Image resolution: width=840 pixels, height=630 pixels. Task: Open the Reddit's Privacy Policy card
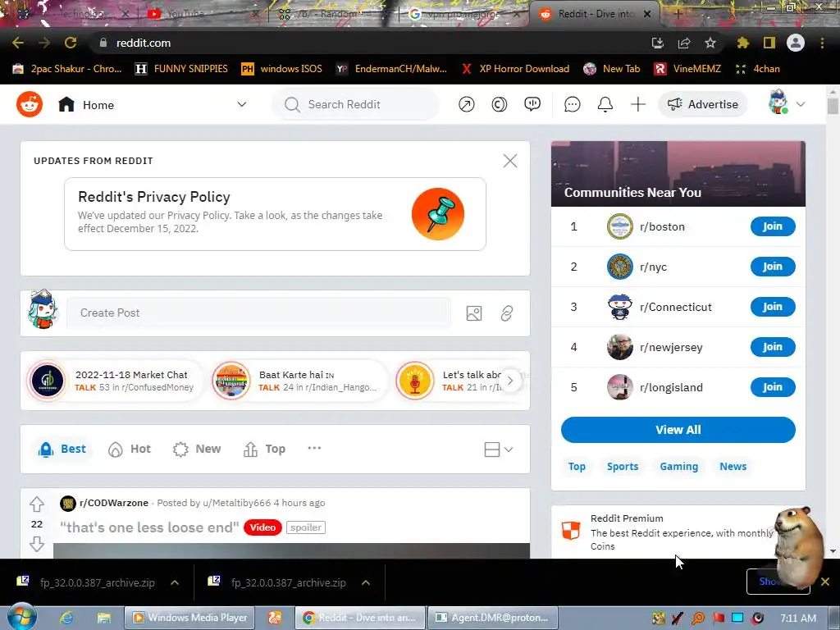(275, 214)
